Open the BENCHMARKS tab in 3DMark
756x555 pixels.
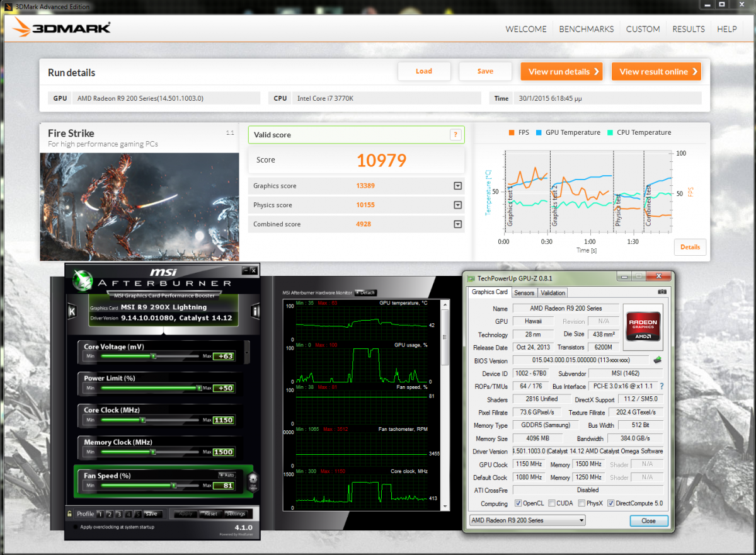point(587,29)
